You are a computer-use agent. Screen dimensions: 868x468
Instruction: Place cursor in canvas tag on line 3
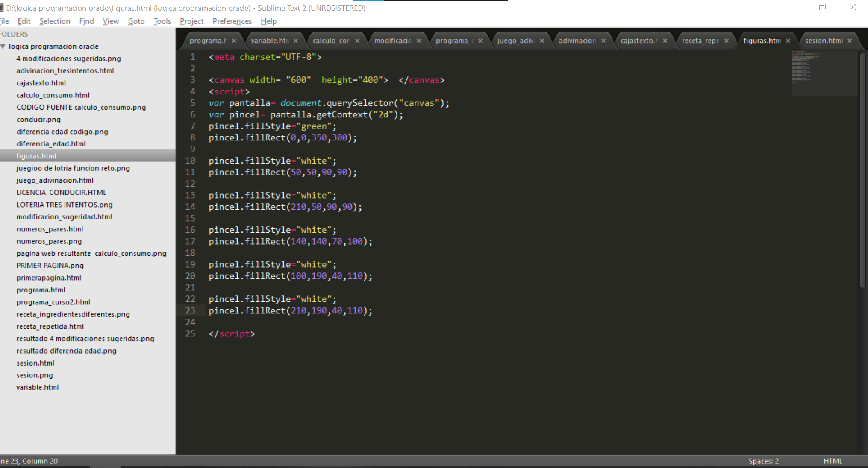point(327,80)
